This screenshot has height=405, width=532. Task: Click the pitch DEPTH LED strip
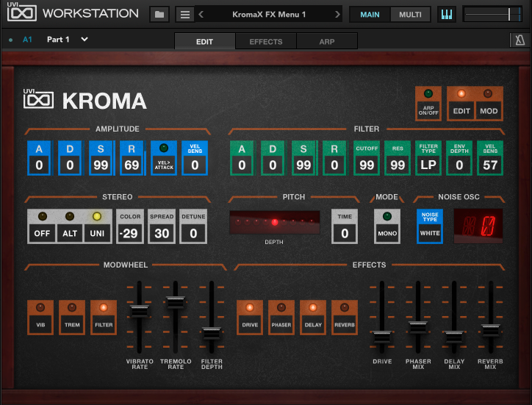[x=275, y=223]
